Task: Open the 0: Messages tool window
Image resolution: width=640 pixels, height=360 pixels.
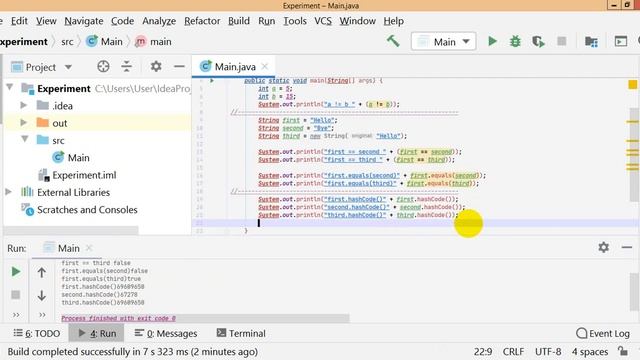Action: pos(166,333)
